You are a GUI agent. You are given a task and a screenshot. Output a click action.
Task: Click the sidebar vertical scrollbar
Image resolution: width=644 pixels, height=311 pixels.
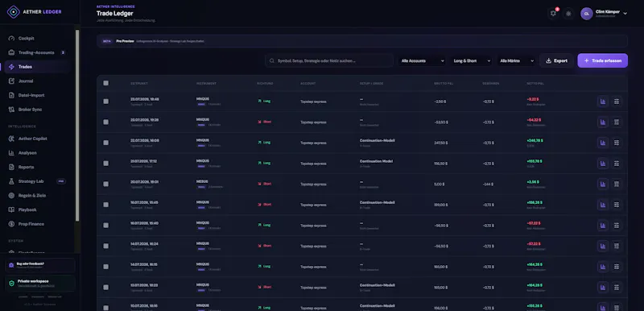click(x=77, y=126)
